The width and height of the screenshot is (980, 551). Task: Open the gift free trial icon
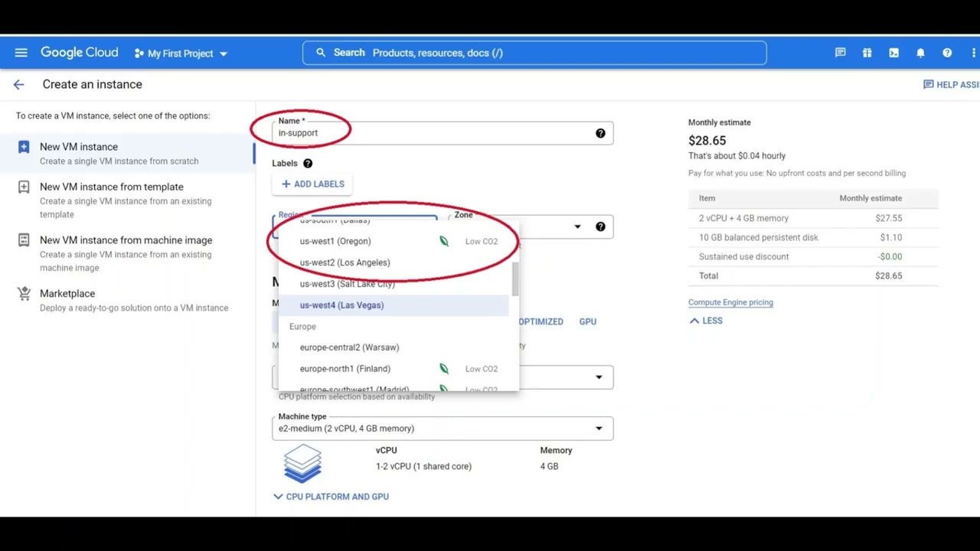pos(867,53)
